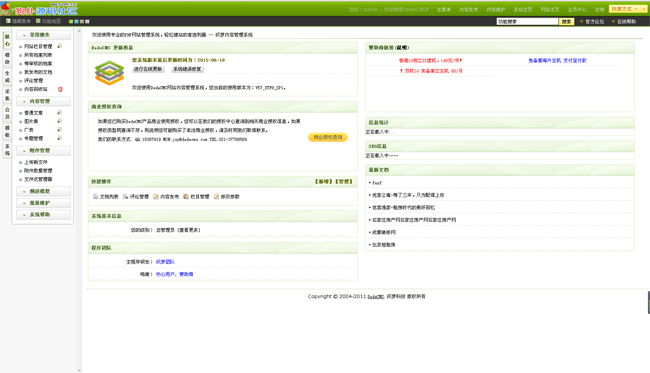Click the 【新增】 link in quick operations
The image size is (650, 373).
pos(323,182)
